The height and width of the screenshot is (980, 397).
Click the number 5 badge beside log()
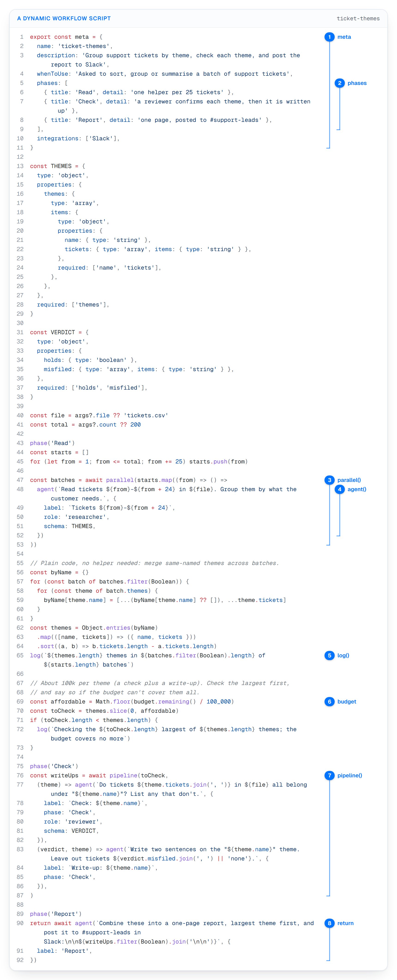pos(329,655)
